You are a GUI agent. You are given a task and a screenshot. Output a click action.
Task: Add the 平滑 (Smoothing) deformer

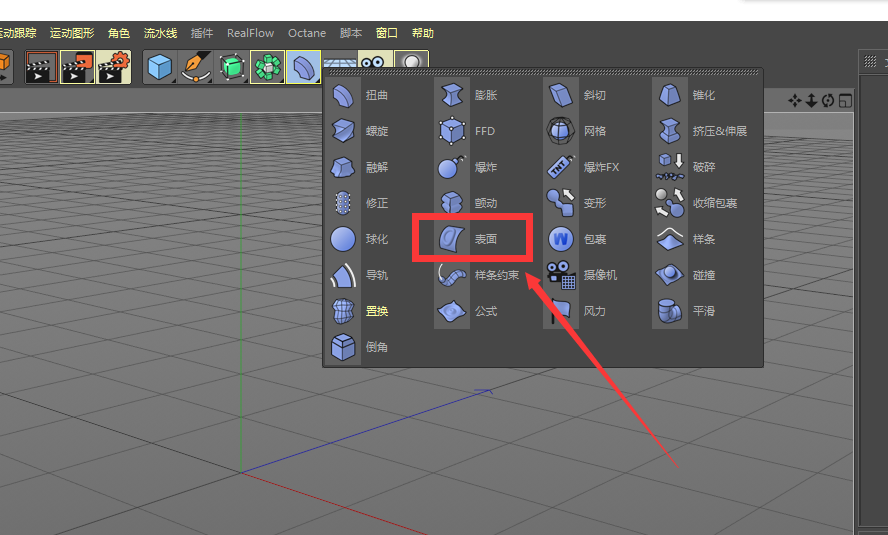tap(686, 311)
